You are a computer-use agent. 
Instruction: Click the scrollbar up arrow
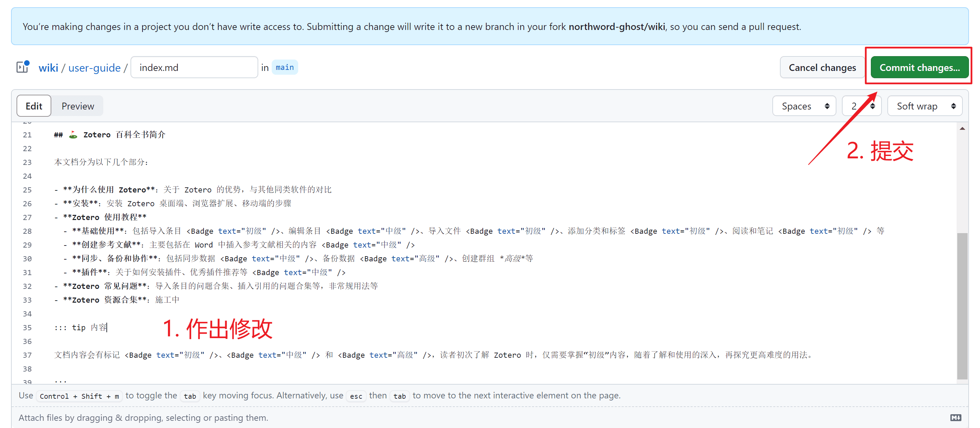point(962,128)
